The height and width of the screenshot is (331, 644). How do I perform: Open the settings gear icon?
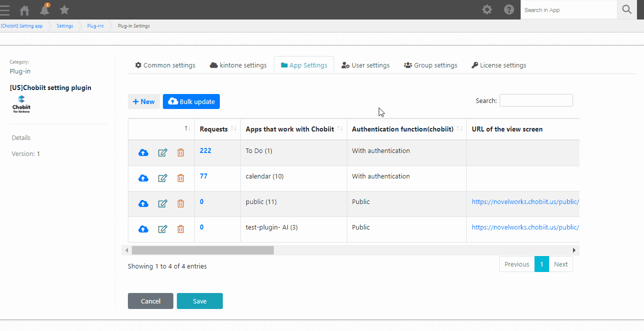click(x=487, y=9)
